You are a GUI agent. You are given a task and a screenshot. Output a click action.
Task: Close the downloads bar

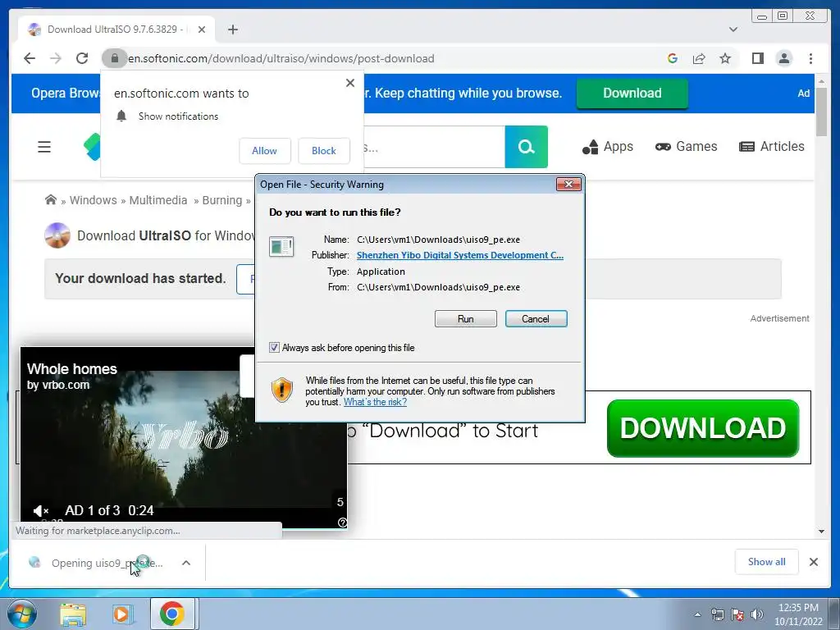813,562
